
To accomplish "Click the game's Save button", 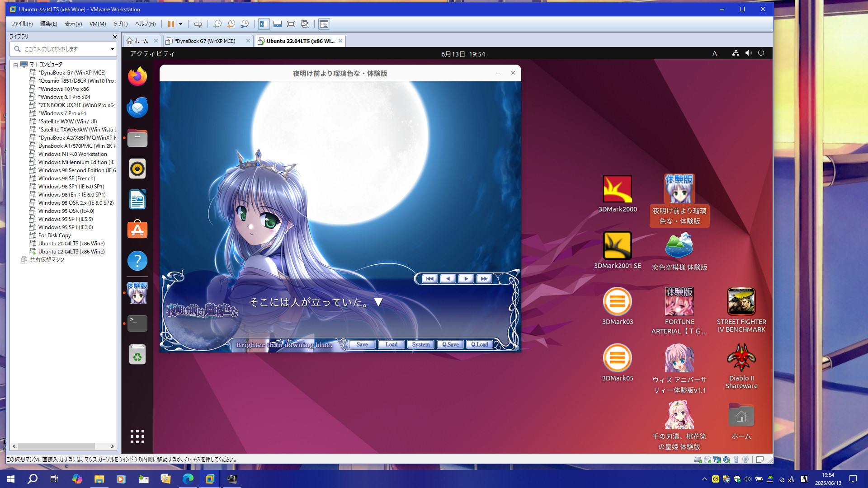I will [362, 345].
